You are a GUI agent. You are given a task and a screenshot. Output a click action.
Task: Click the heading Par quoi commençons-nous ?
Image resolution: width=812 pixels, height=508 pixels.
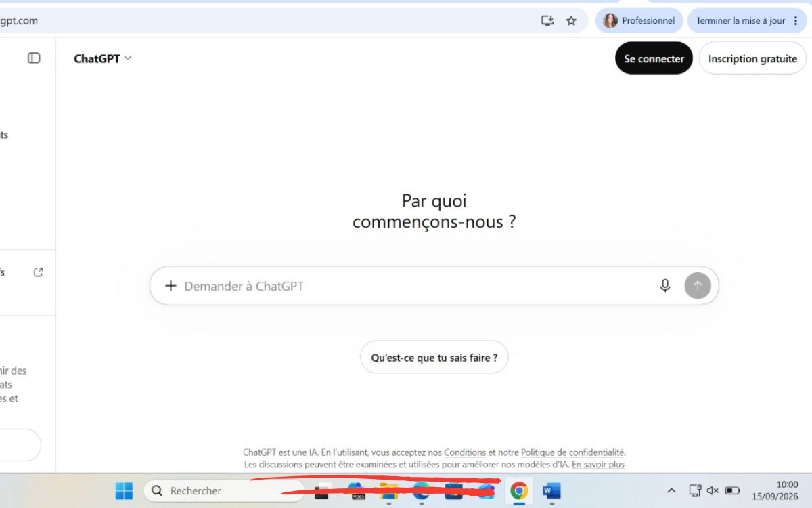pos(434,211)
